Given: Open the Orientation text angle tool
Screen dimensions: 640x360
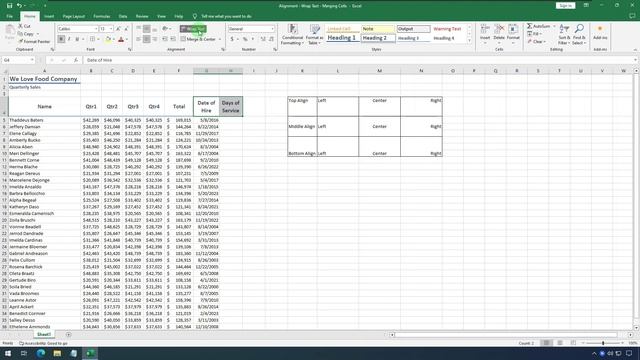Looking at the screenshot, I should click(165, 29).
